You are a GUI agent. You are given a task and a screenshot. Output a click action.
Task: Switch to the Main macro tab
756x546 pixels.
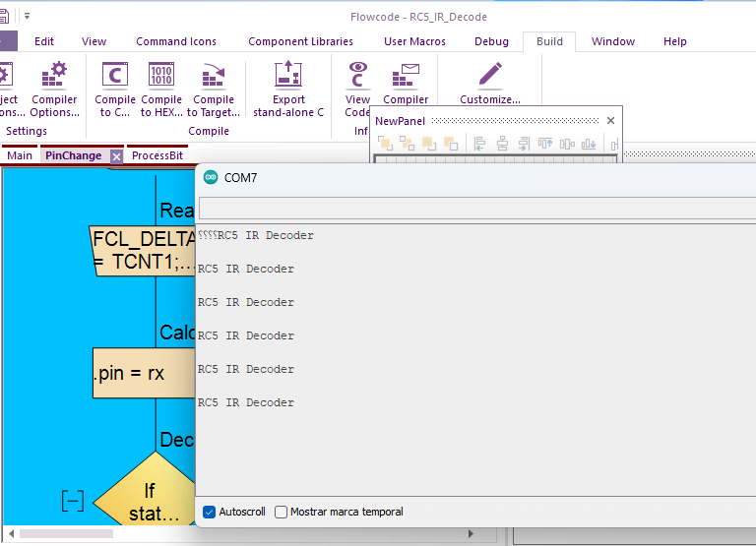pos(20,155)
